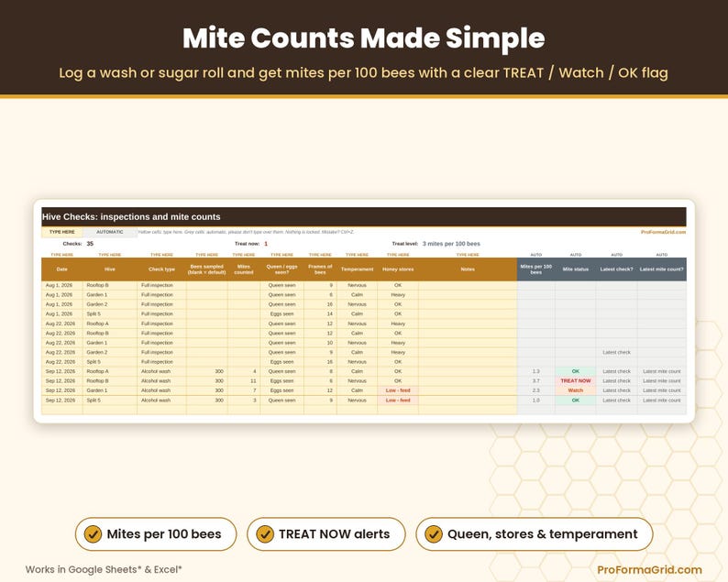This screenshot has width=728, height=582.
Task: Select Garden 2 hive cell in Aug 1 row
Action: 110,304
